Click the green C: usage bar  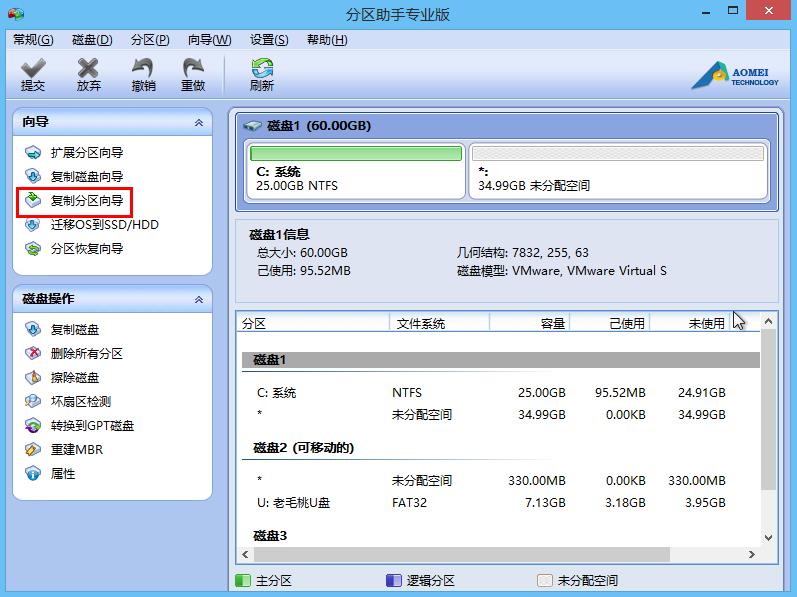[x=356, y=153]
